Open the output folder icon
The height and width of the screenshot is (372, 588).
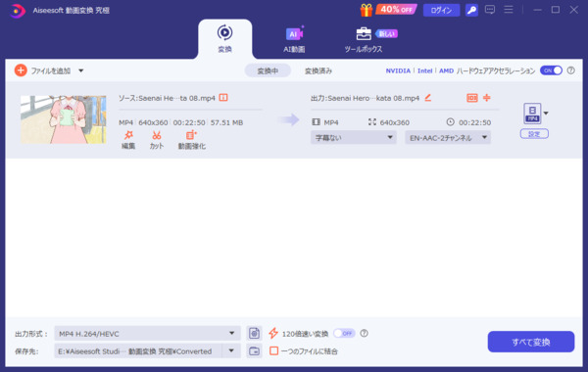[254, 351]
